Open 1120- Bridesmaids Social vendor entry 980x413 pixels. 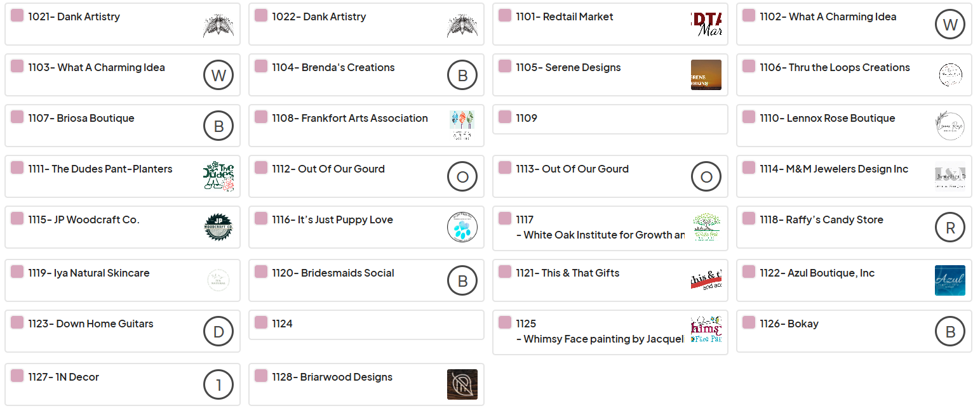(366, 280)
